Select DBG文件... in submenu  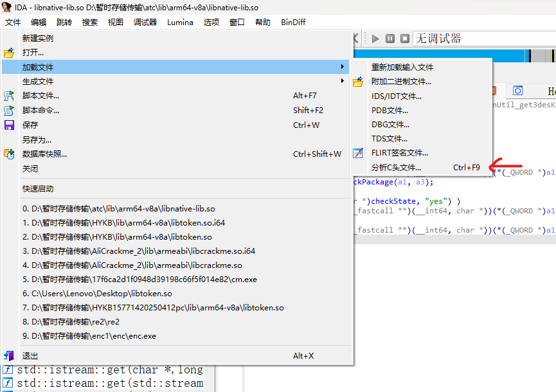[421, 125]
